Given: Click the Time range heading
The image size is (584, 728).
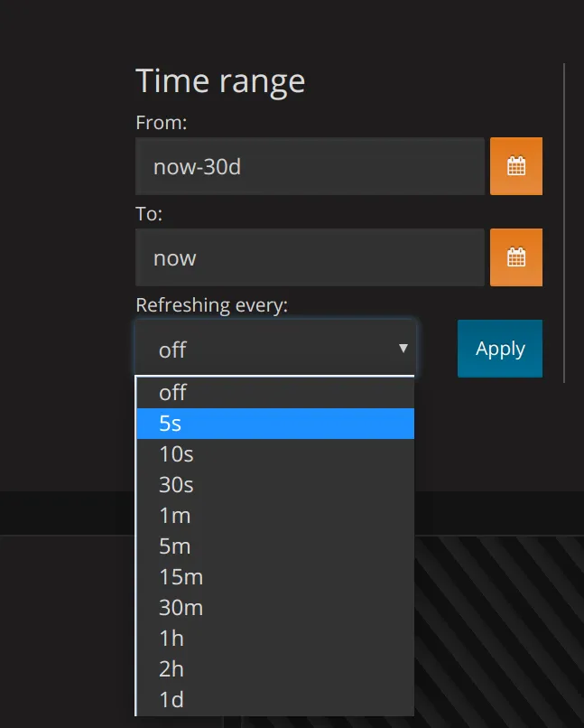Looking at the screenshot, I should click(220, 81).
